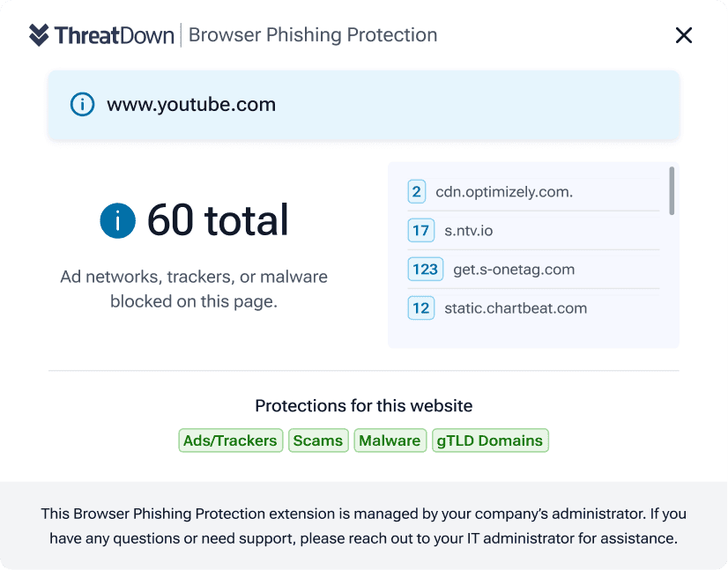728x570 pixels.
Task: Click the ThreatDown chevron logo icon
Action: (39, 35)
